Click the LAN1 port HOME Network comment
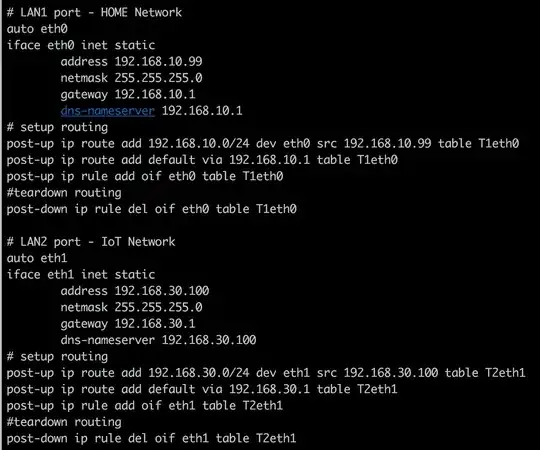This screenshot has width=540, height=450. pyautogui.click(x=94, y=13)
